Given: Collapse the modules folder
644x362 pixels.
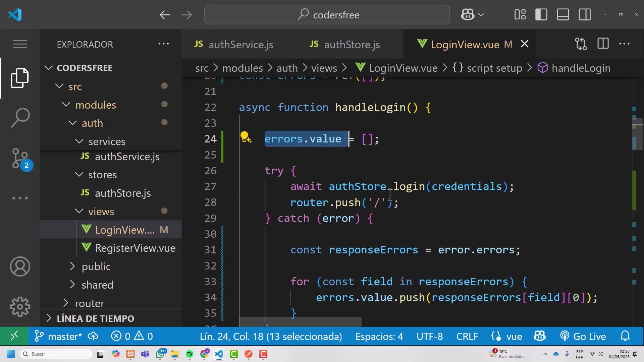Looking at the screenshot, I should click(66, 105).
